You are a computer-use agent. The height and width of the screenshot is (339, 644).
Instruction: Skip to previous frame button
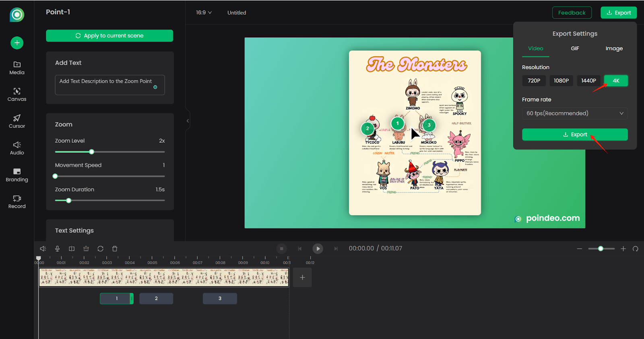[x=300, y=249]
